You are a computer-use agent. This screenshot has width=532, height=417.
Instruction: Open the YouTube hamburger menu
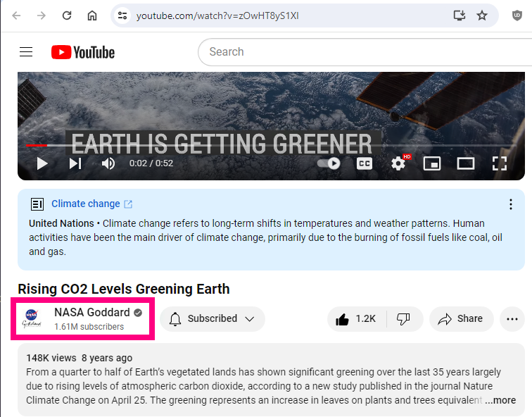(27, 52)
